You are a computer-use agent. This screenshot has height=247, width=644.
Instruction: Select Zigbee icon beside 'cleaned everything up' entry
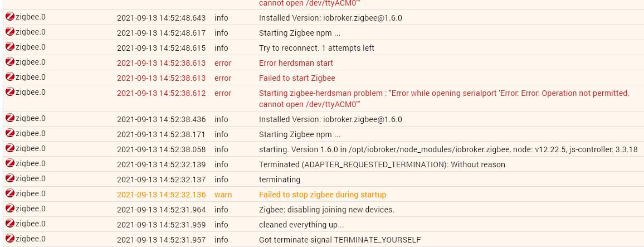point(10,224)
